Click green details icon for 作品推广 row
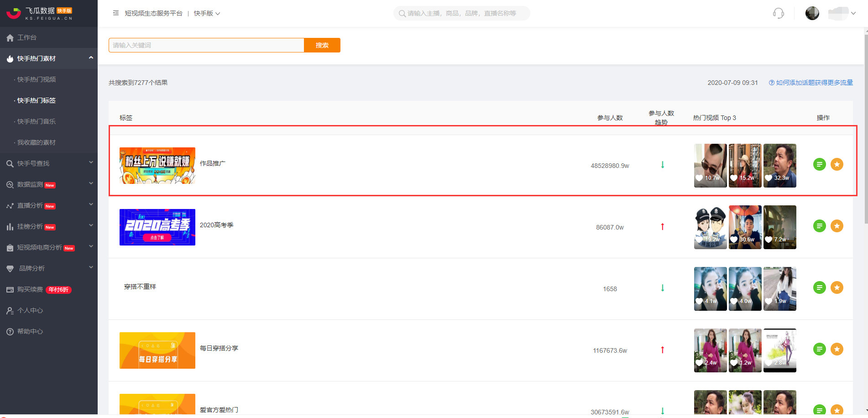 [819, 164]
